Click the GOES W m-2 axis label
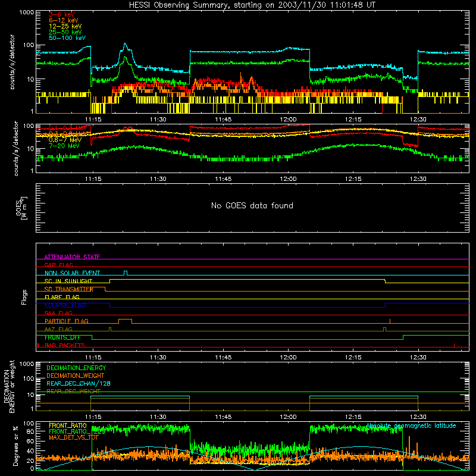The image size is (476, 476). pyautogui.click(x=21, y=208)
